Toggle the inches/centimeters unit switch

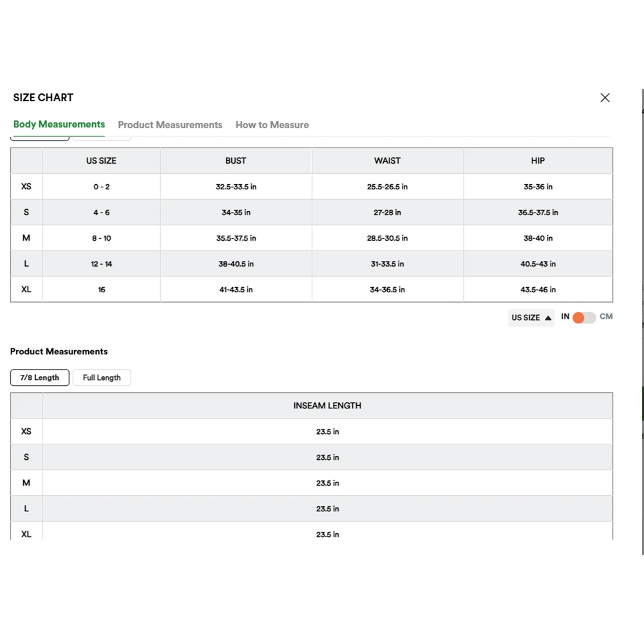coord(584,317)
